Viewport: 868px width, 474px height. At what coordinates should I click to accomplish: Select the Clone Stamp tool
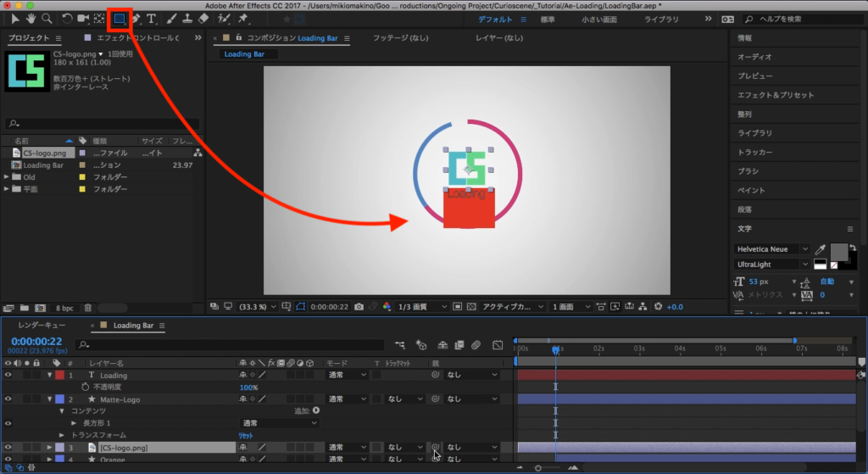pyautogui.click(x=187, y=18)
